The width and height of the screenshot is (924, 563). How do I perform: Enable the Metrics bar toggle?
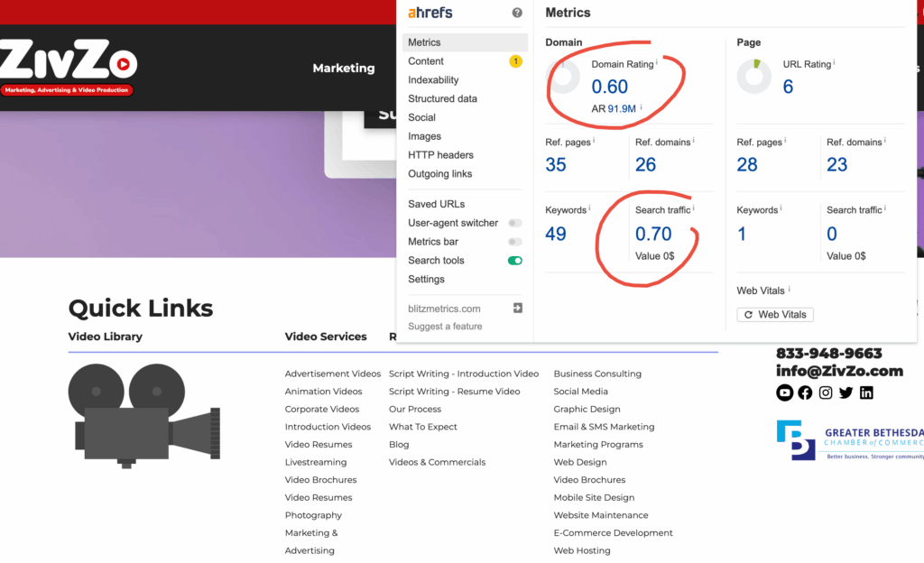coord(515,242)
